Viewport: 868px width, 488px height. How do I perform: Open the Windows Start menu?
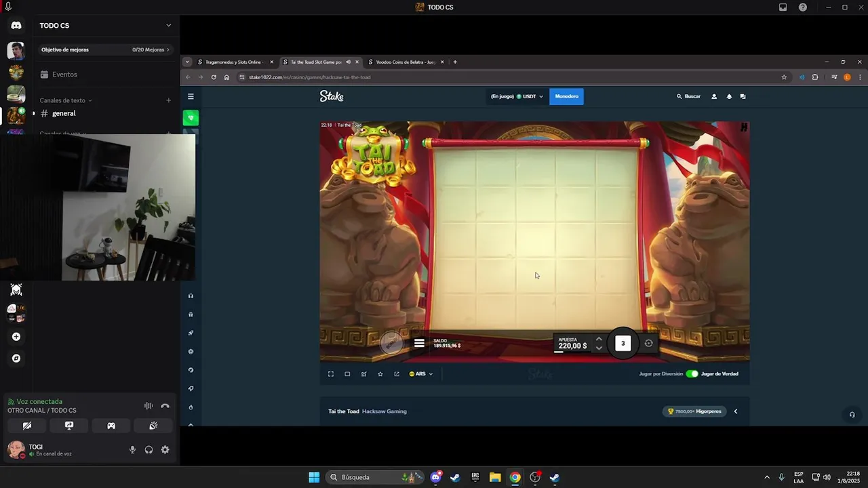(x=314, y=477)
